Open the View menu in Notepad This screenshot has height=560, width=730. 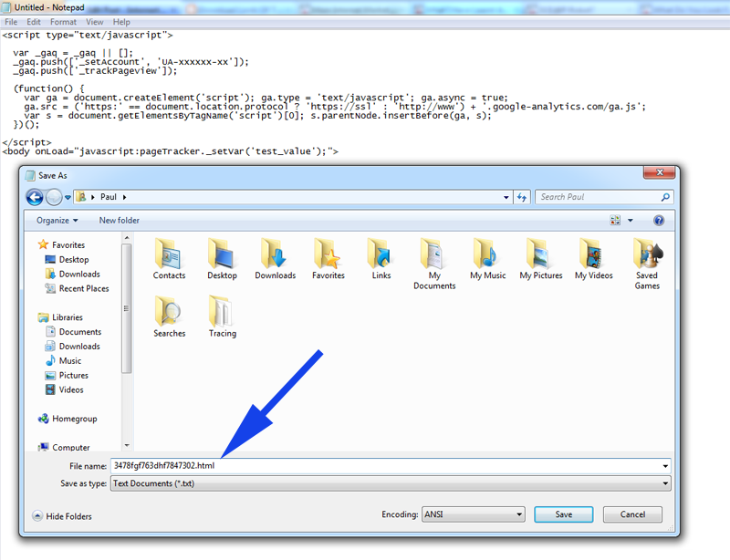(95, 22)
